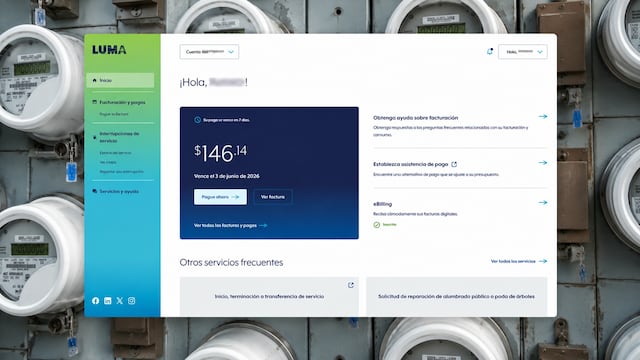This screenshot has width=640, height=360.
Task: Open Establezca asistencia de pago link
Action: (411, 164)
